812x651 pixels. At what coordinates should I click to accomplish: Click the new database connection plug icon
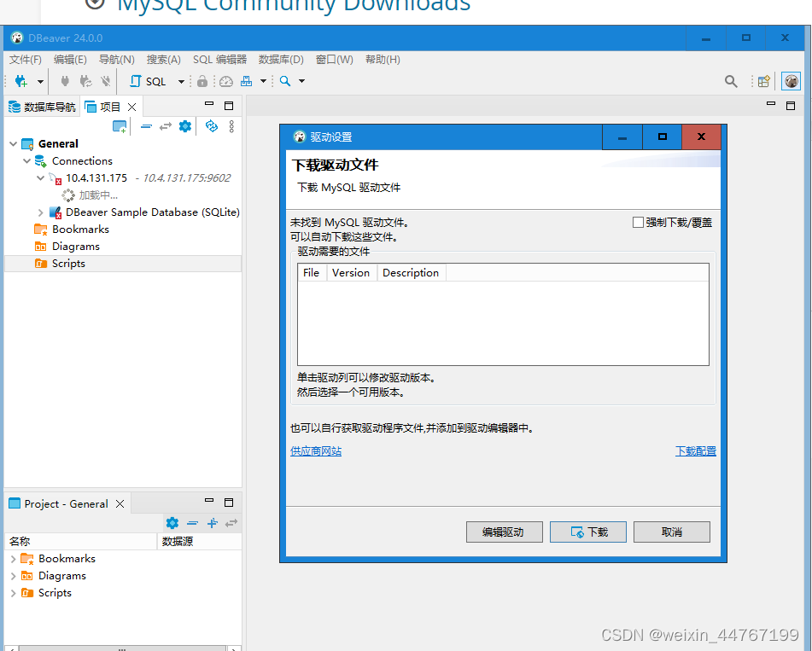21,81
